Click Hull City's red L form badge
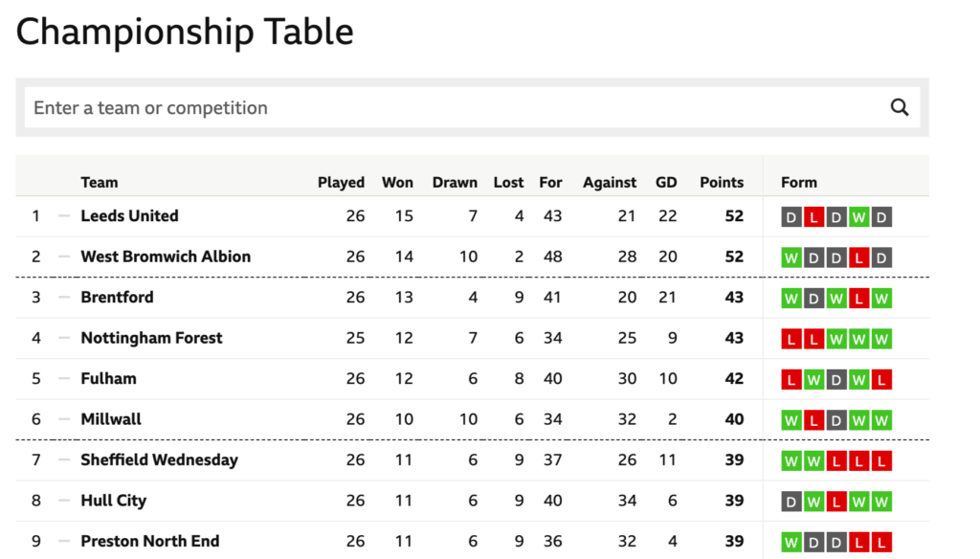Viewport: 980px width, 559px height. 836,502
